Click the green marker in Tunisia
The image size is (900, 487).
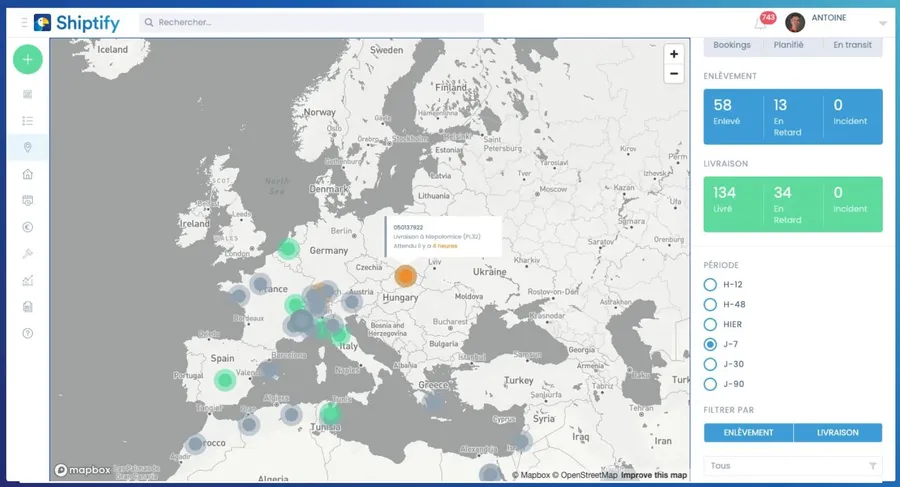(x=330, y=413)
